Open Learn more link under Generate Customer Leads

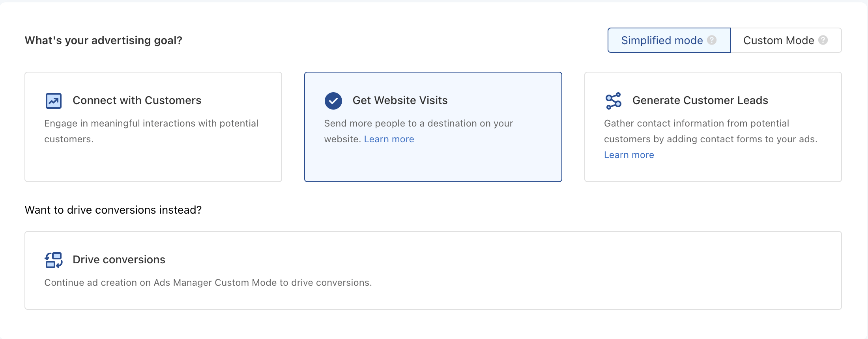pos(629,155)
